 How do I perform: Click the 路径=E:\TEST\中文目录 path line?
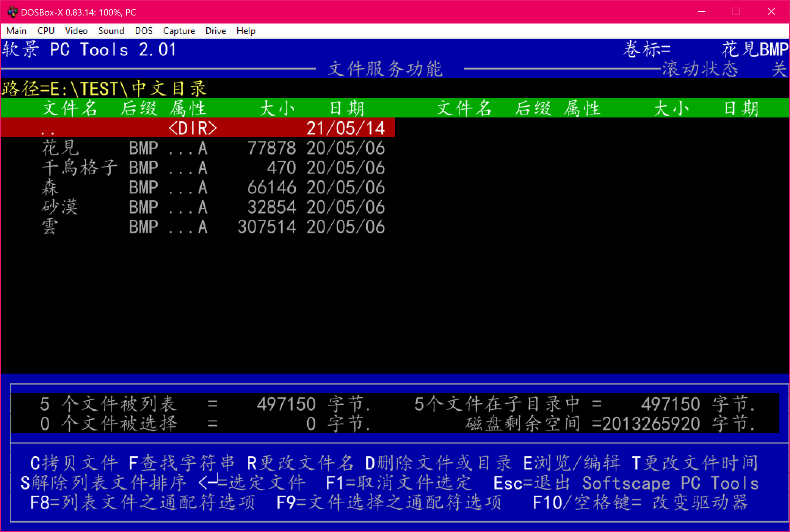[x=104, y=89]
